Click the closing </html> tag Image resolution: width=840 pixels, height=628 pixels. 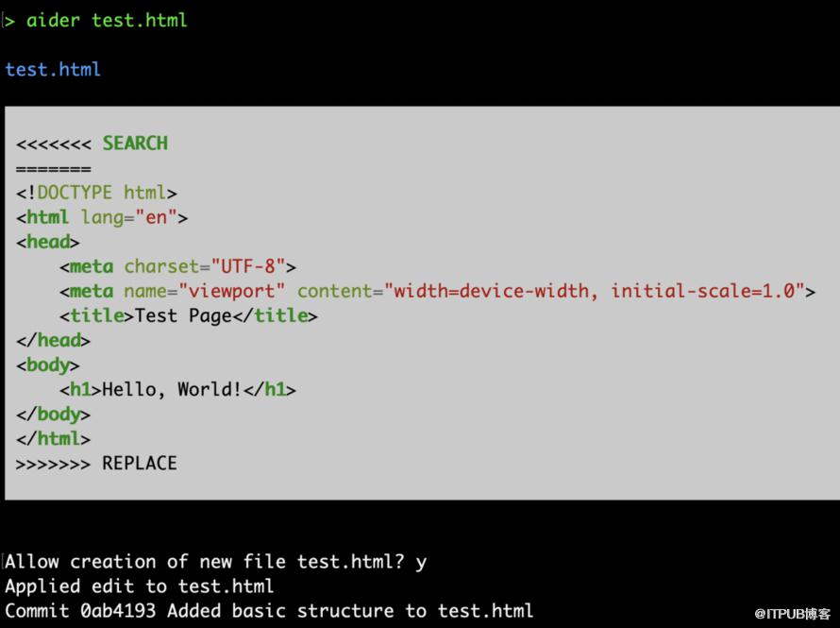point(54,438)
